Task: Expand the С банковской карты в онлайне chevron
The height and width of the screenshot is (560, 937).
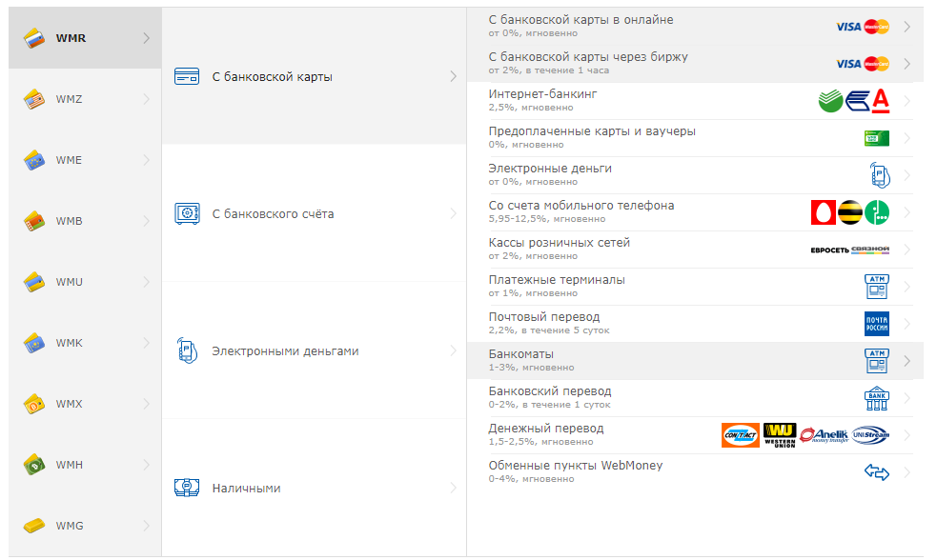Action: point(907,27)
